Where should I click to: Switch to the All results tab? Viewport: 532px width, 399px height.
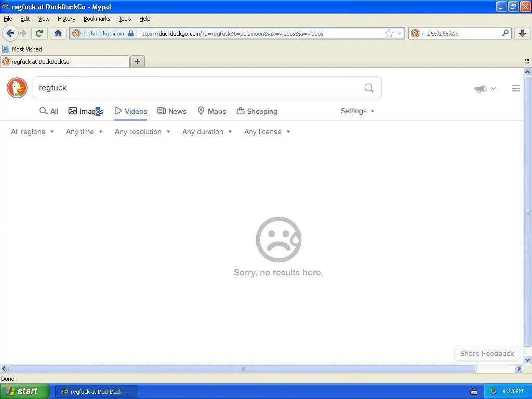[49, 111]
